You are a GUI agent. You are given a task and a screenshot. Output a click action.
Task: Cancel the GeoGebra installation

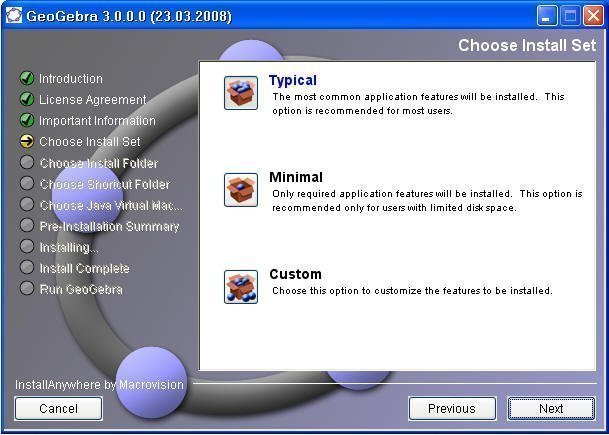click(59, 409)
